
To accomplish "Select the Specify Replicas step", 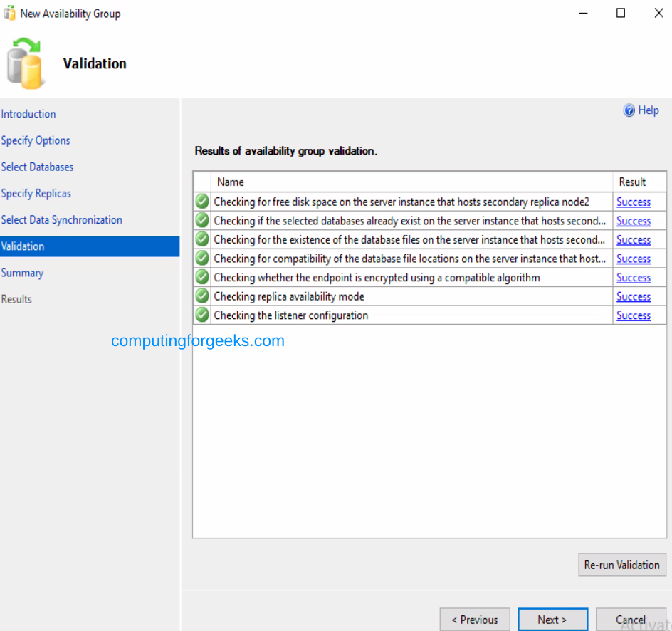I will coord(36,193).
